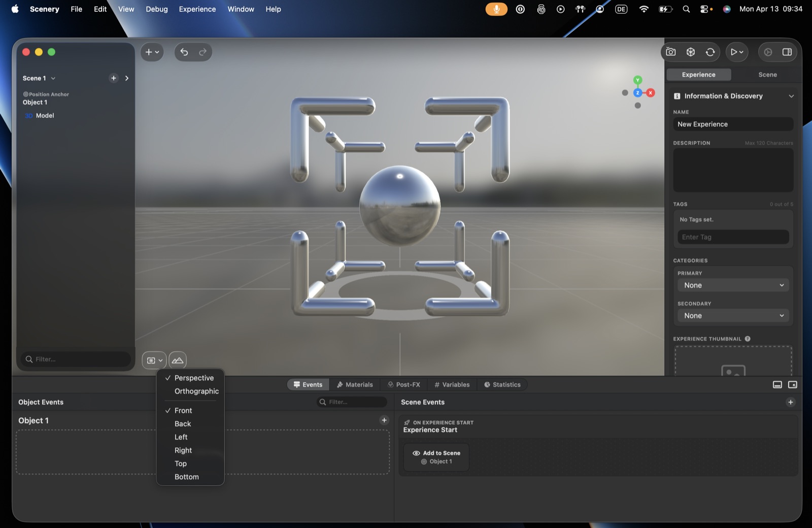This screenshot has width=812, height=528.
Task: Open the Debug menu
Action: (x=157, y=9)
